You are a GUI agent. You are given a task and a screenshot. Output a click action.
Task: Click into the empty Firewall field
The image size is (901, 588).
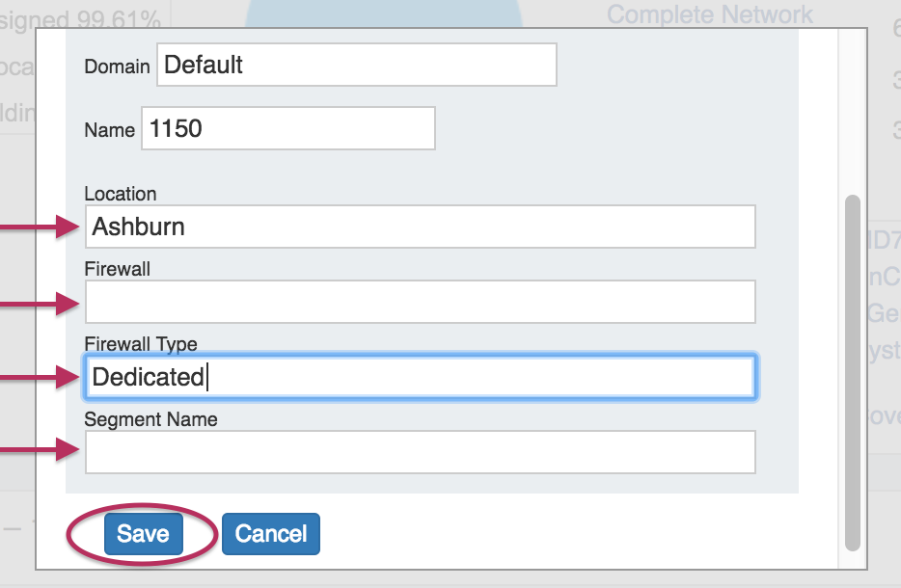(x=420, y=302)
